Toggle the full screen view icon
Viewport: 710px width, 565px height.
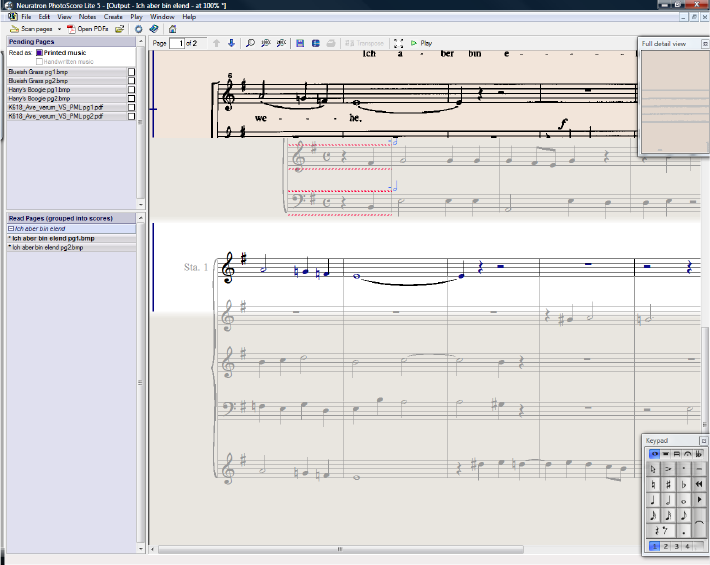point(399,44)
